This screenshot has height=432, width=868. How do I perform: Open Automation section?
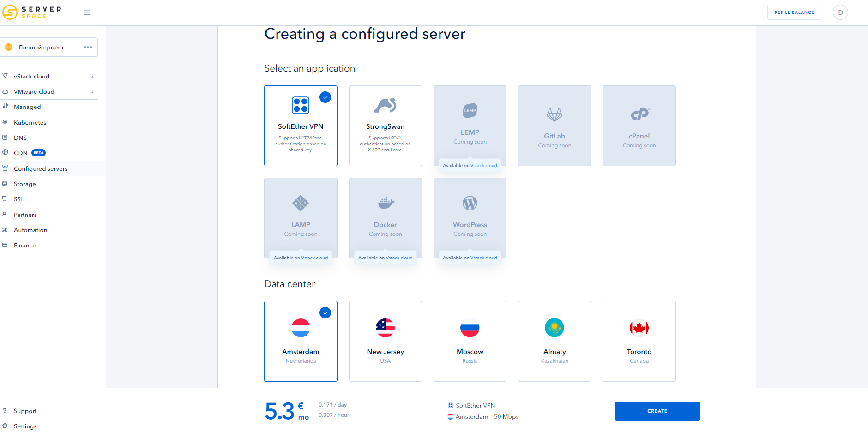30,230
